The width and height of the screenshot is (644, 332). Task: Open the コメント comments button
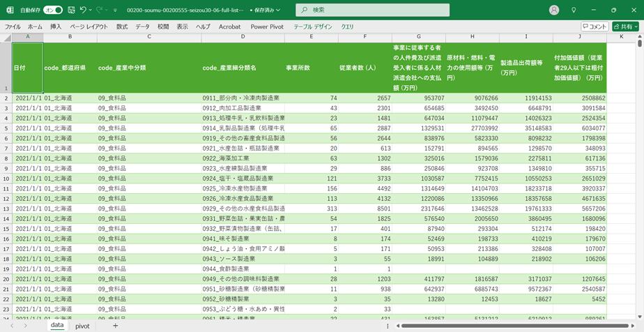(x=595, y=27)
